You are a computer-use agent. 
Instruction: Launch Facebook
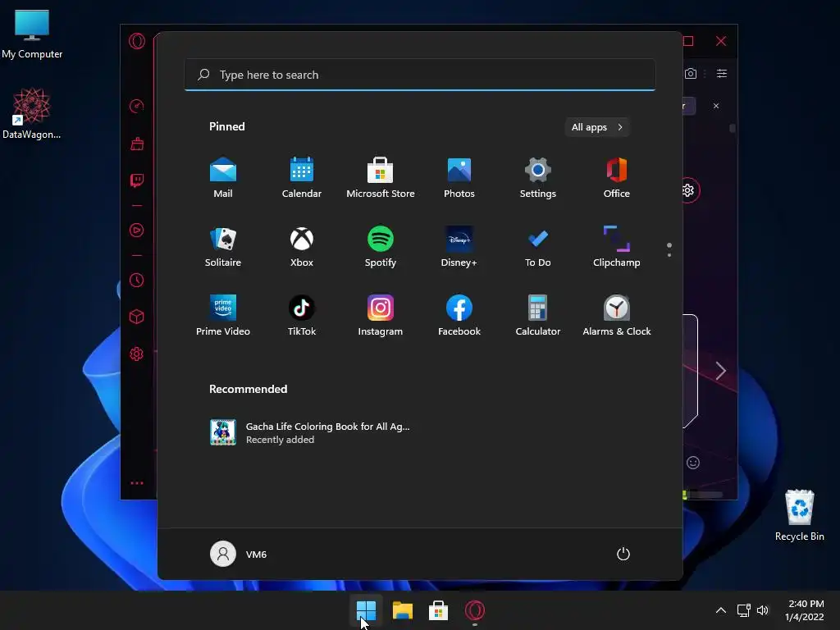(459, 316)
